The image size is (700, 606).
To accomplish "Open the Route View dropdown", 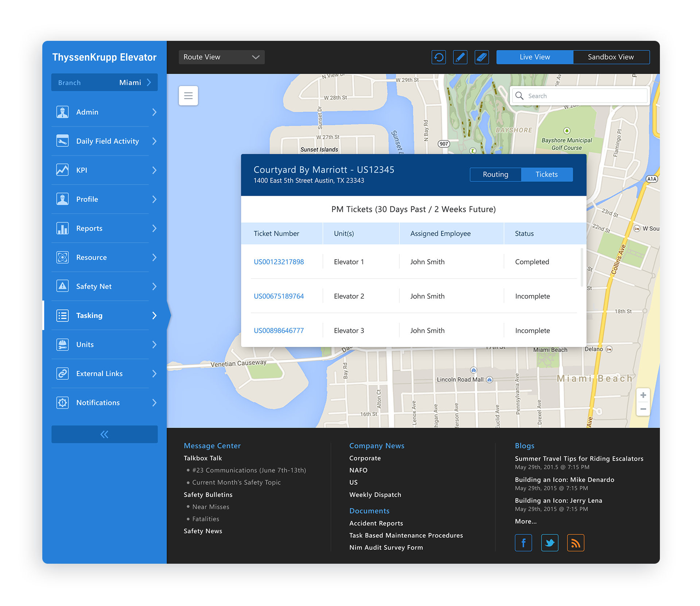I will click(222, 57).
